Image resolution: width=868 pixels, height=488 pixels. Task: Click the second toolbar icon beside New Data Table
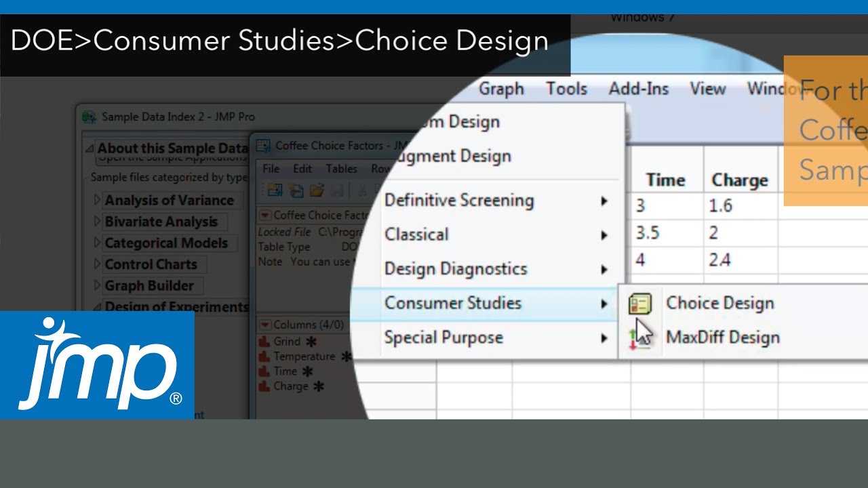[x=296, y=190]
